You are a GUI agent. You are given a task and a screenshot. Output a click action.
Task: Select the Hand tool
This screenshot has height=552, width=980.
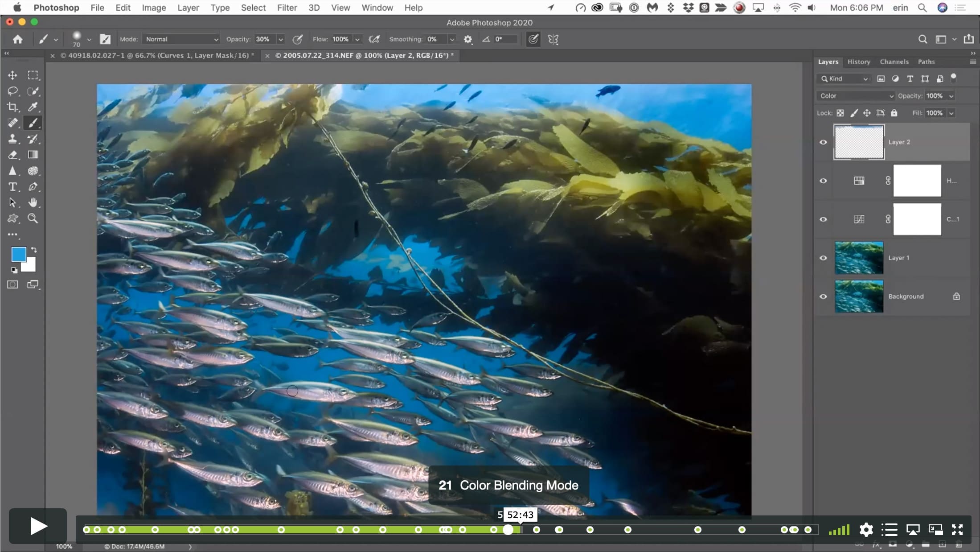33,202
